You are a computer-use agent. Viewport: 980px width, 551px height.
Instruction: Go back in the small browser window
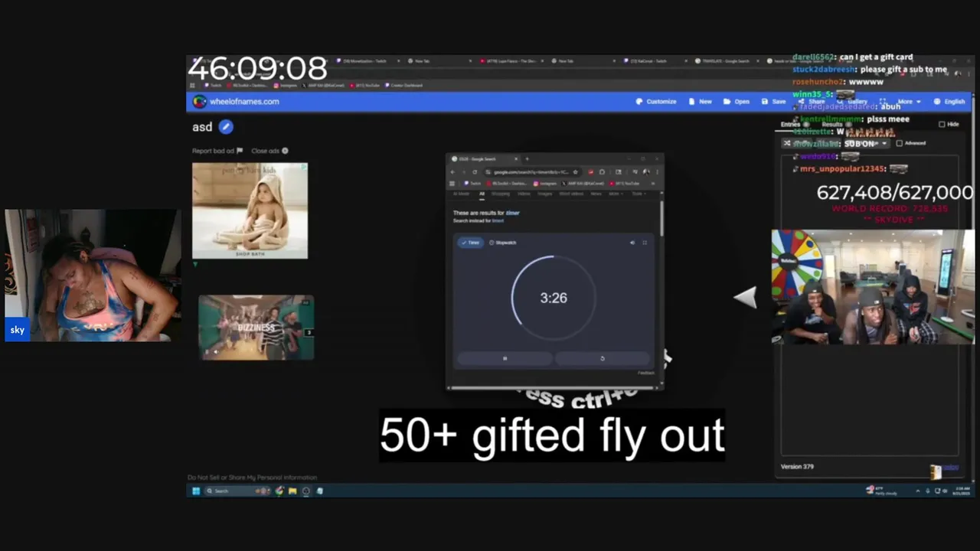click(452, 171)
